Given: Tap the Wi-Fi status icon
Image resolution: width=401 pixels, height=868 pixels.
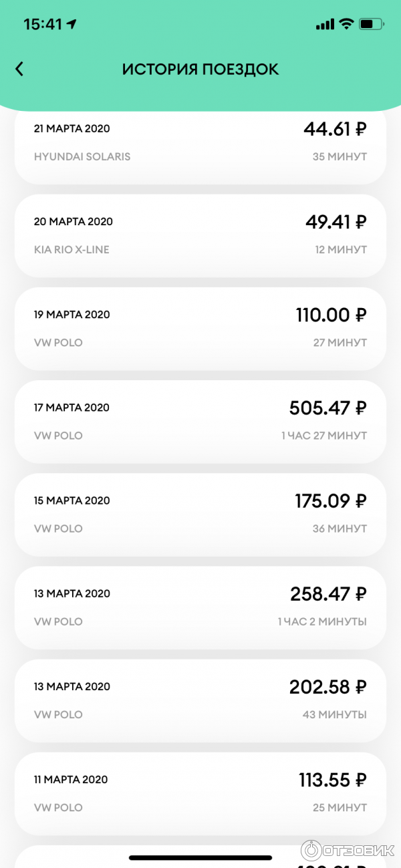Looking at the screenshot, I should [x=346, y=24].
